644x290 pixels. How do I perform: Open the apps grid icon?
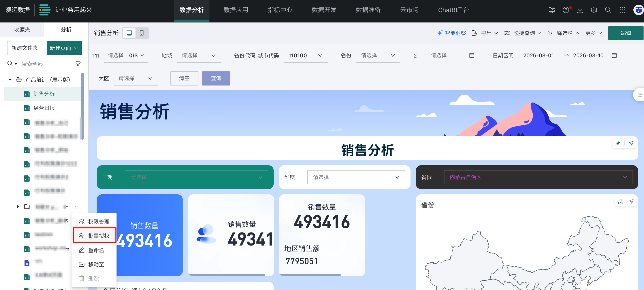coord(622,10)
